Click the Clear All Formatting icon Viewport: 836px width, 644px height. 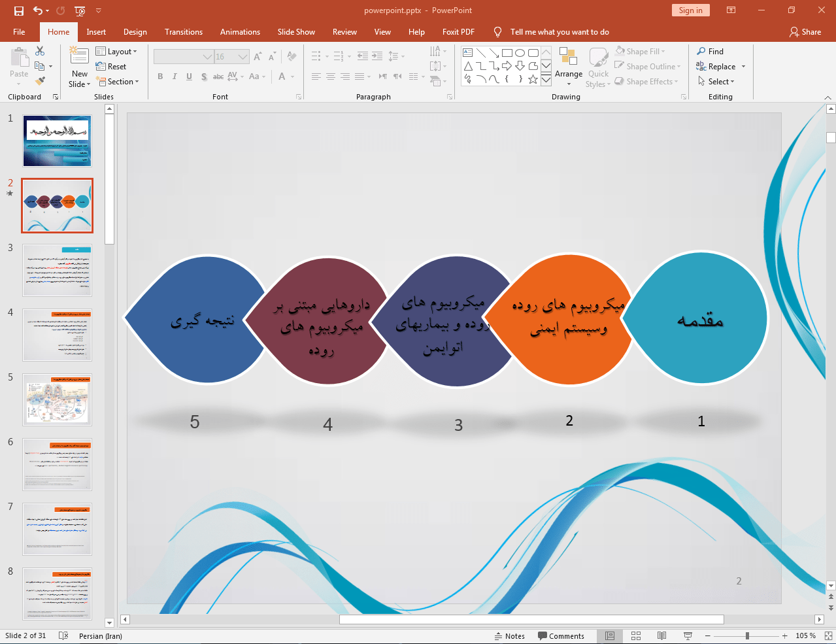tap(292, 57)
